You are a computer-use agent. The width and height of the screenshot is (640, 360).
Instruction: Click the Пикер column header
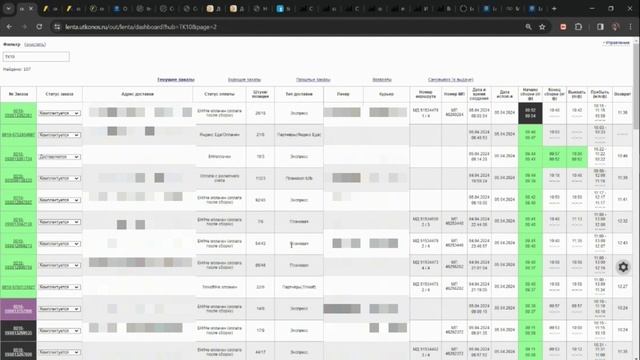343,94
